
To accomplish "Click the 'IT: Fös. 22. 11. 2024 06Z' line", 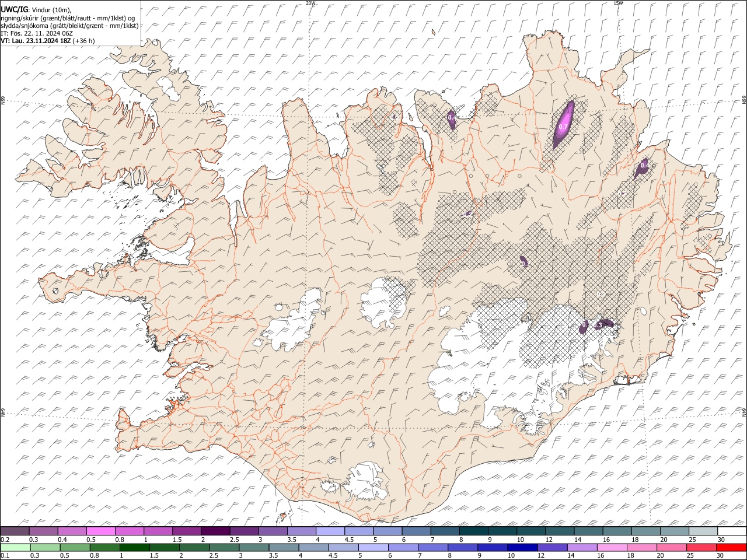I will tap(37, 33).
